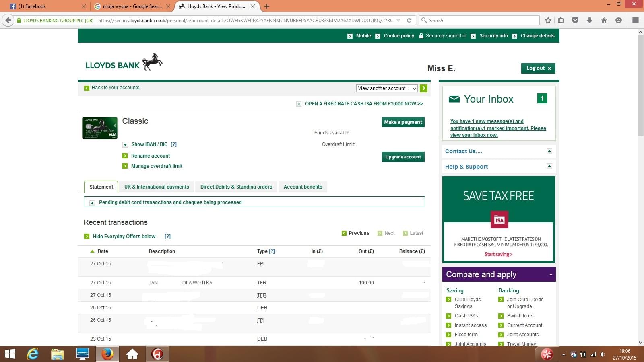Open Direct Debits & Standing orders tab
The width and height of the screenshot is (644, 362).
(x=236, y=187)
